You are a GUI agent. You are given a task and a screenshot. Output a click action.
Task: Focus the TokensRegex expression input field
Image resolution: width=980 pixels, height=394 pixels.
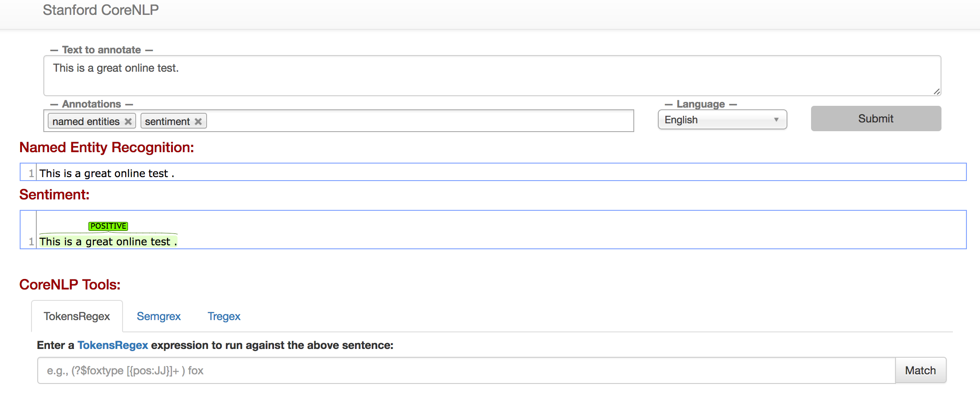[467, 370]
